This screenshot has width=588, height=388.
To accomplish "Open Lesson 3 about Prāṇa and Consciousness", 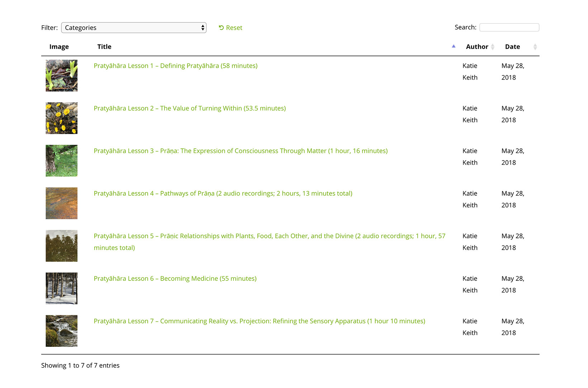I will [x=241, y=151].
